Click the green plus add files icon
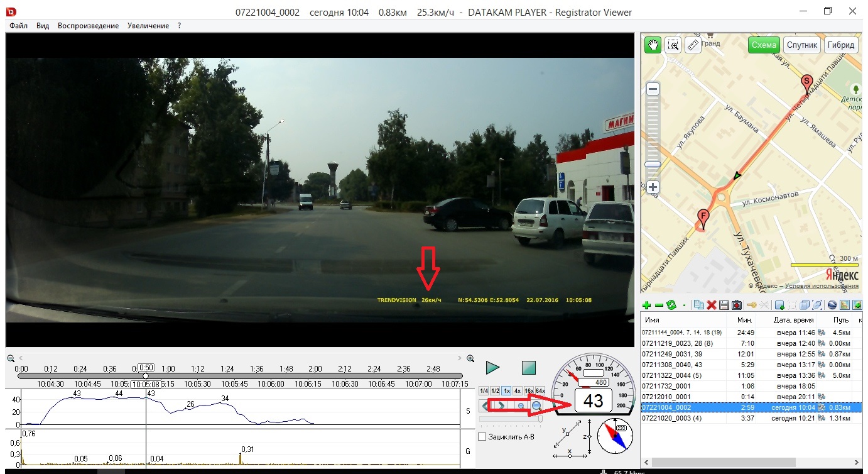The width and height of the screenshot is (868, 474). [x=647, y=305]
